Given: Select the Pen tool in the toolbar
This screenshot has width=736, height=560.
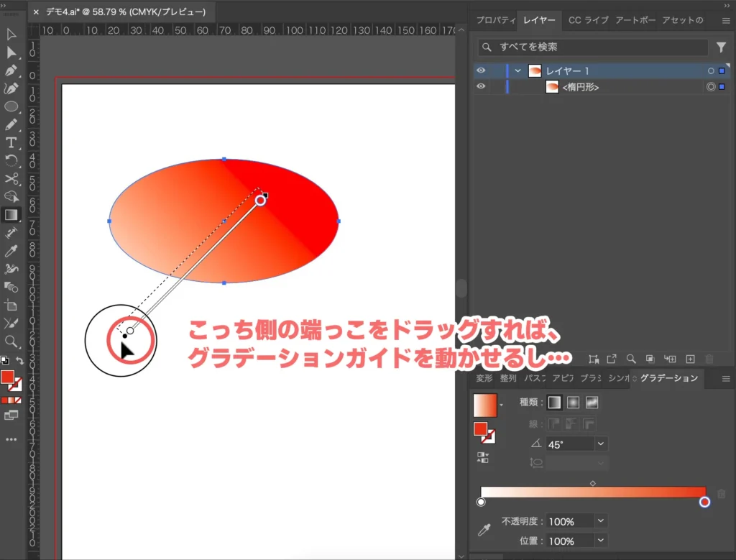Looking at the screenshot, I should [x=11, y=70].
